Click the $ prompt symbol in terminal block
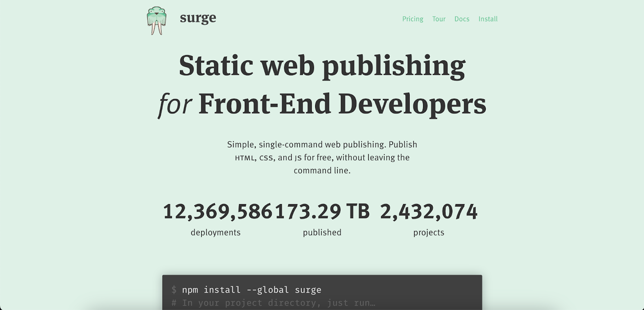The image size is (644, 310). click(174, 290)
